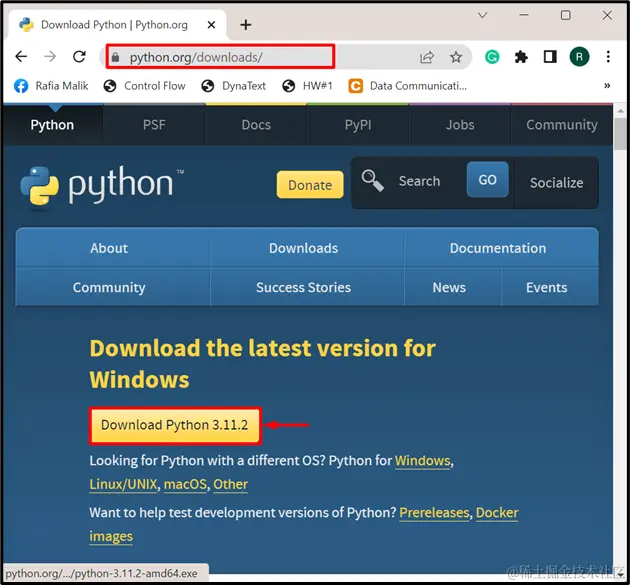Open the Data Communicati... bookmark
The width and height of the screenshot is (630, 585).
[407, 86]
